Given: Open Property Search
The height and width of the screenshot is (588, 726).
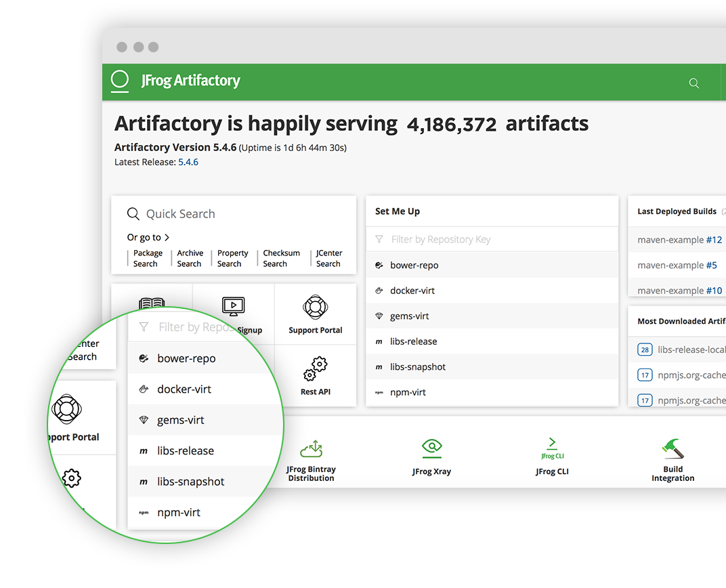Looking at the screenshot, I should pyautogui.click(x=232, y=258).
